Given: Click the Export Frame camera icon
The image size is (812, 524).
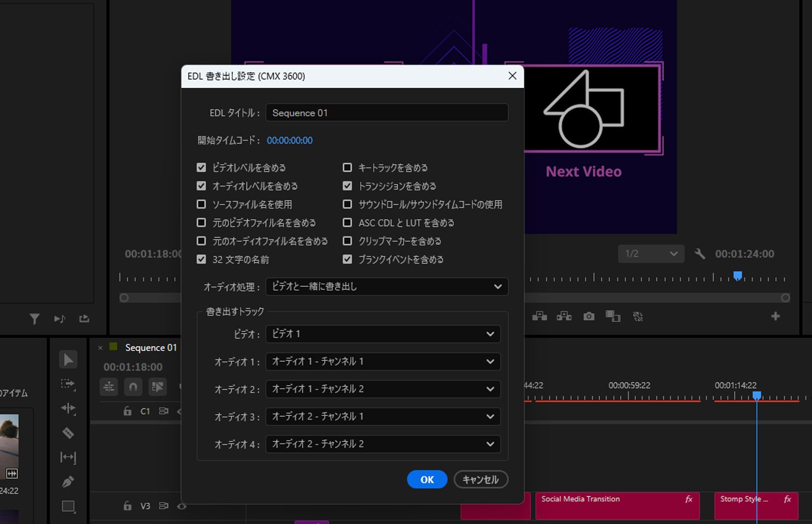Looking at the screenshot, I should tap(588, 316).
